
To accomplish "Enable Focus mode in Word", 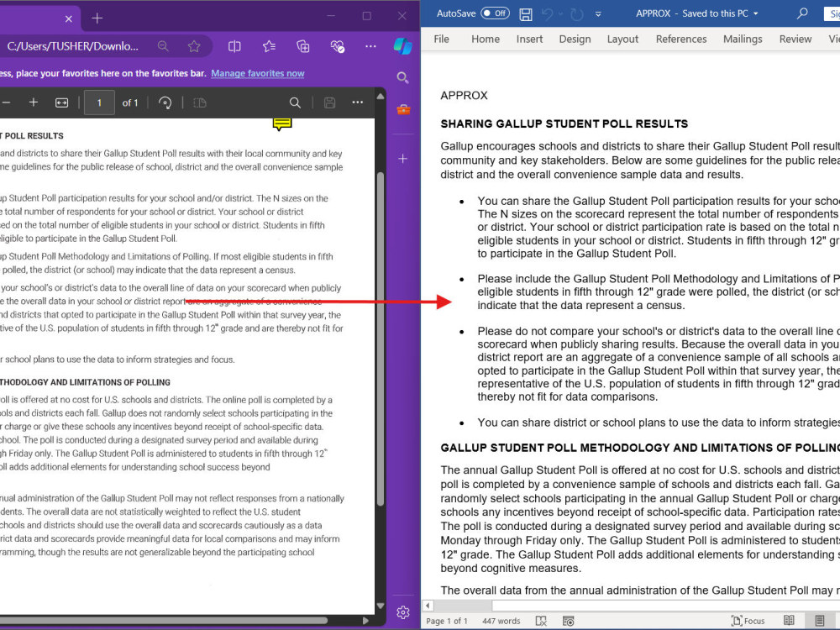I will 748,621.
